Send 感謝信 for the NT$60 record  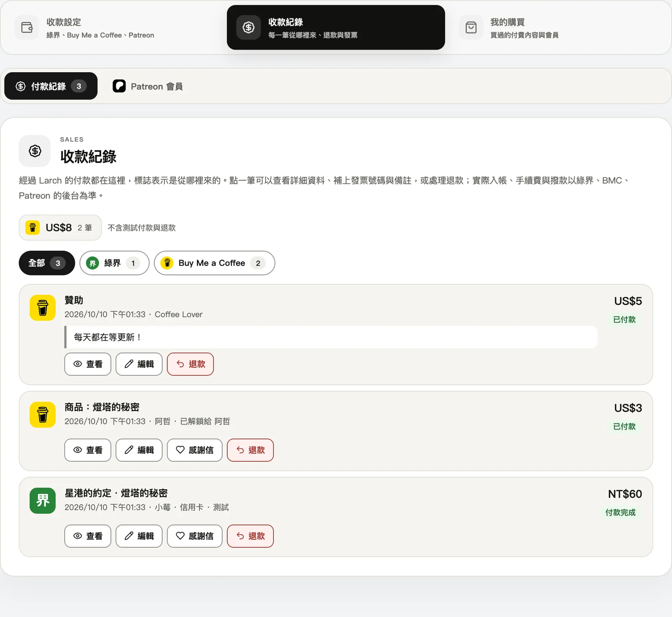[x=194, y=536]
